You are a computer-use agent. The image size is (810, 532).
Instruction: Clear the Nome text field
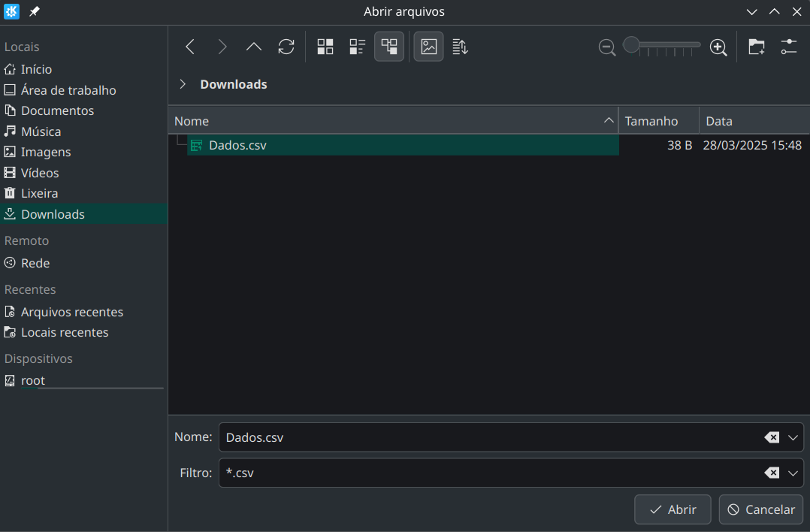click(772, 437)
